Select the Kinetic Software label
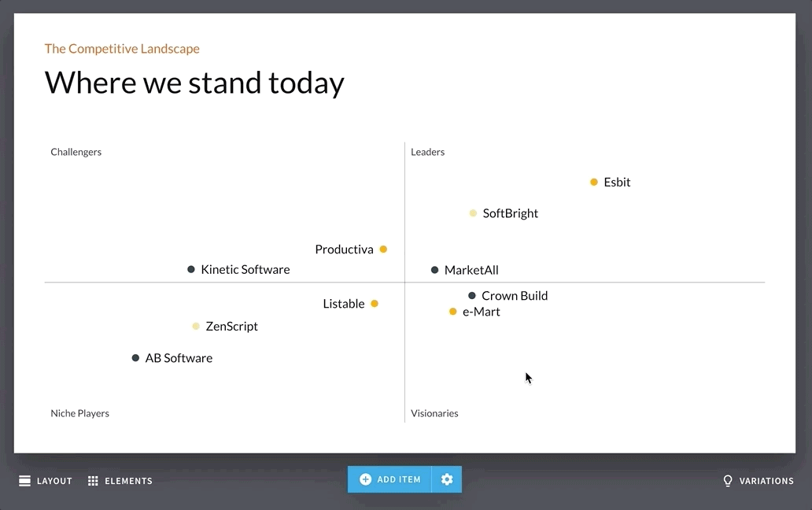The image size is (812, 510). click(x=245, y=270)
